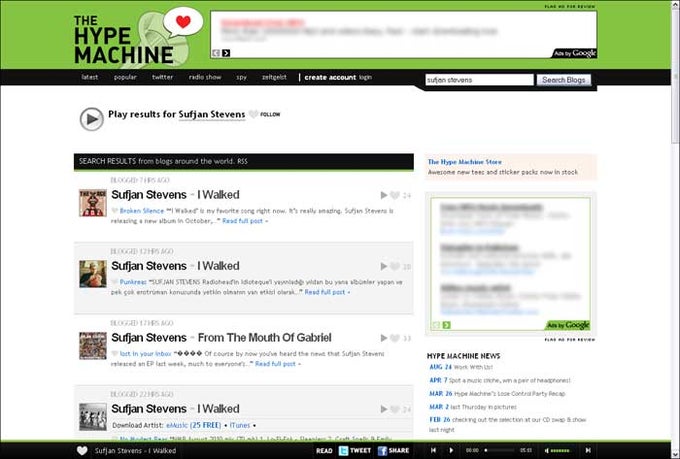Open Punkreas blog link
This screenshot has width=680, height=459.
(133, 282)
